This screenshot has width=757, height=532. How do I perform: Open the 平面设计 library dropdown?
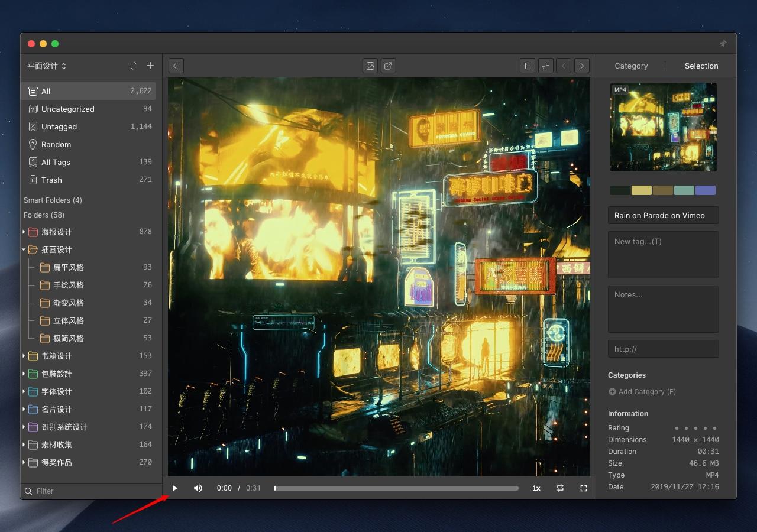point(47,66)
